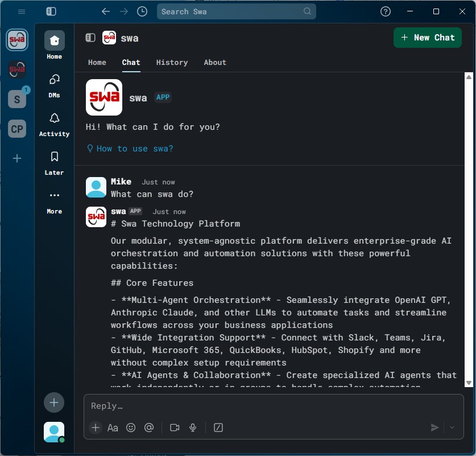
Task: Toggle panel icon beside swa header
Action: [90, 38]
